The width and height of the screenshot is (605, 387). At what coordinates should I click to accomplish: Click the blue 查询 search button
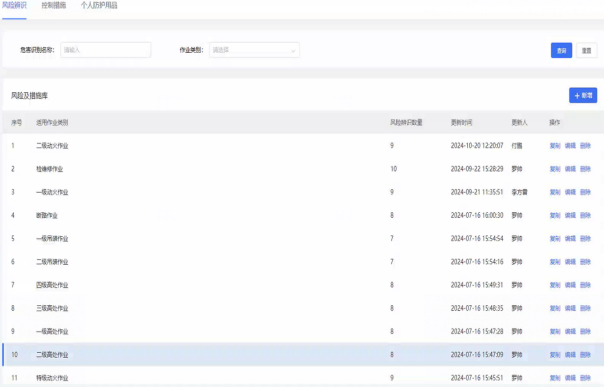click(561, 51)
